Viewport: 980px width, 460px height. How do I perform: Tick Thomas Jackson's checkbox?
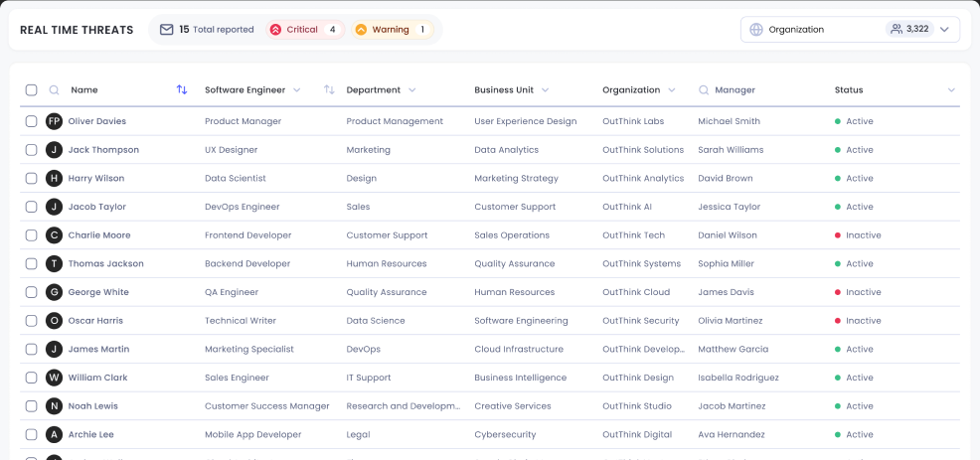point(31,263)
